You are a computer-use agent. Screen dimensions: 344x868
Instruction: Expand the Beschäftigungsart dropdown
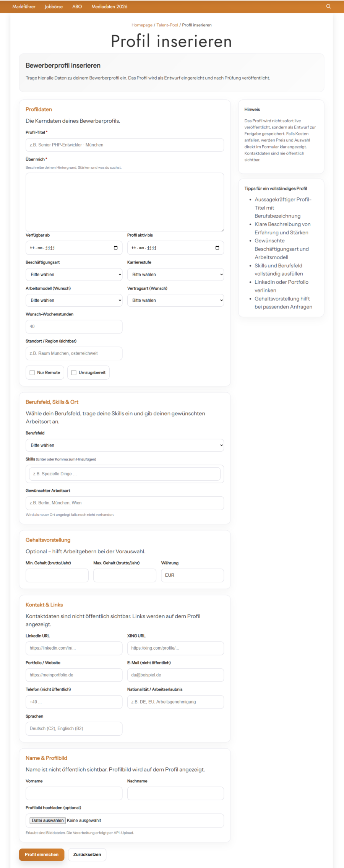pyautogui.click(x=74, y=275)
